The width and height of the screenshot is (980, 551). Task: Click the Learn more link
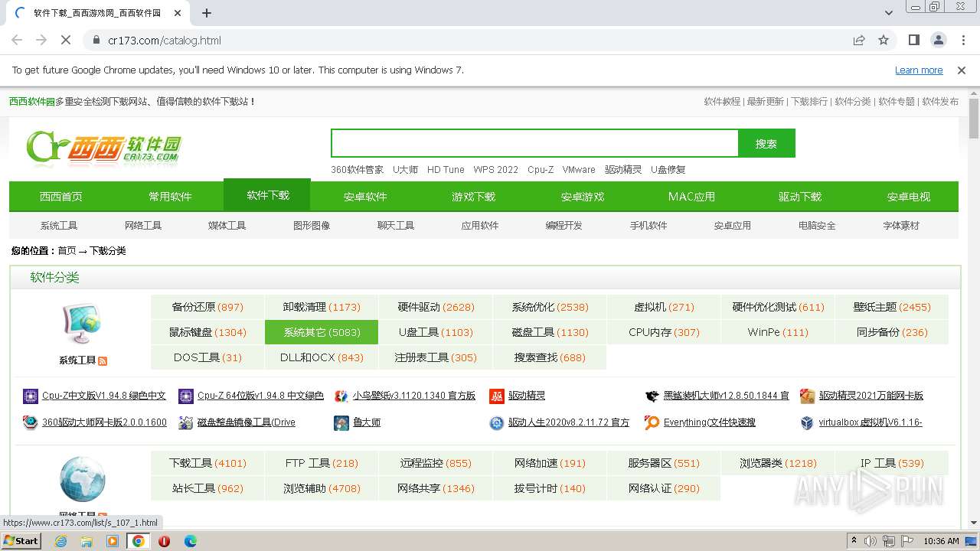click(x=919, y=70)
